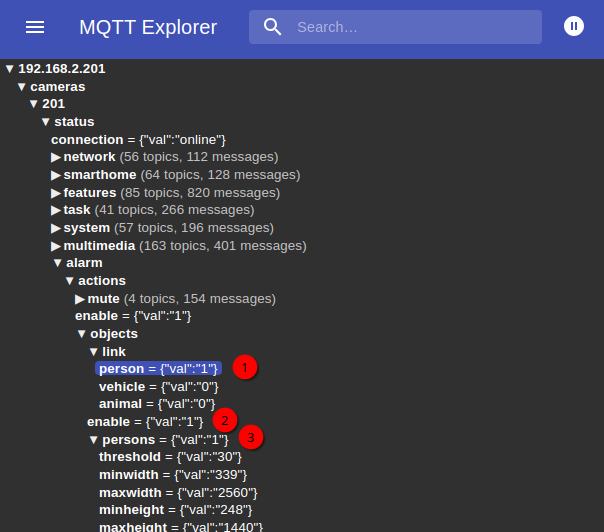Select the minheight topic
Image resolution: width=604 pixels, height=532 pixels.
(x=176, y=510)
